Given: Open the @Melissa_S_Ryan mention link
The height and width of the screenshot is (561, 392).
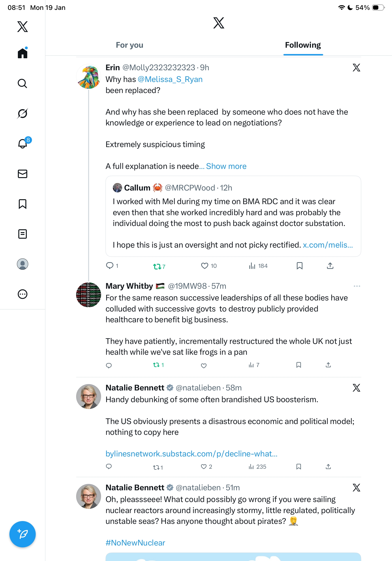Looking at the screenshot, I should (170, 79).
